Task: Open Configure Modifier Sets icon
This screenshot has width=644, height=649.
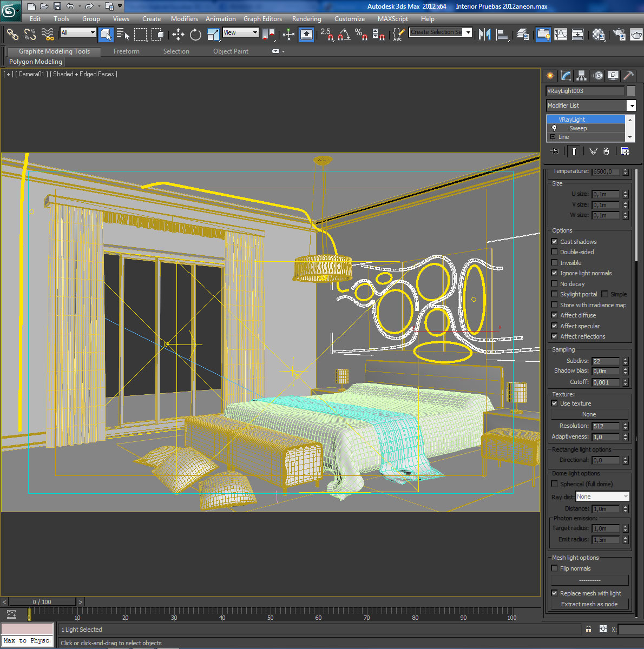Action: point(625,152)
